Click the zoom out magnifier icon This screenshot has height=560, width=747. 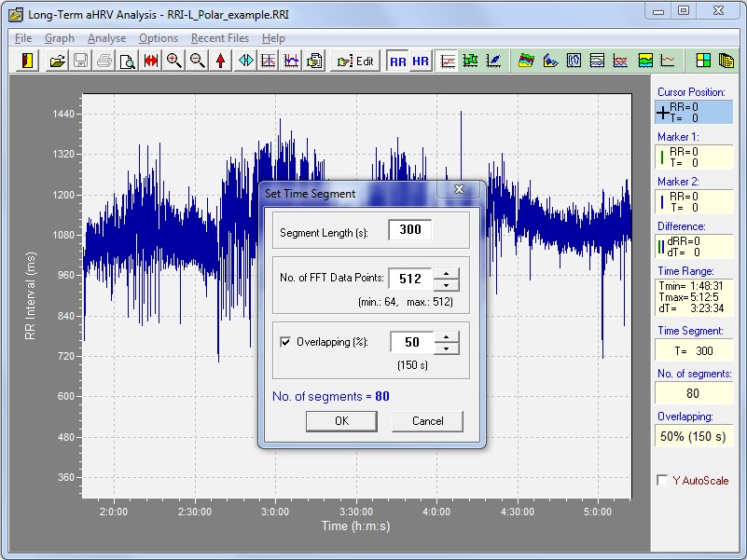click(x=197, y=61)
